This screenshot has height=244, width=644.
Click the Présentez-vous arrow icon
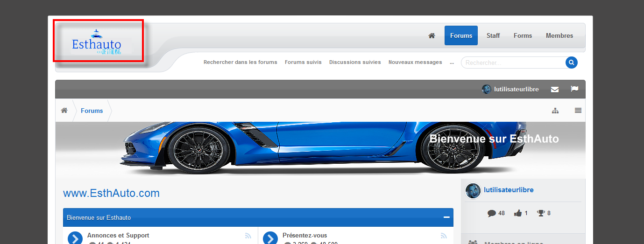click(x=270, y=238)
